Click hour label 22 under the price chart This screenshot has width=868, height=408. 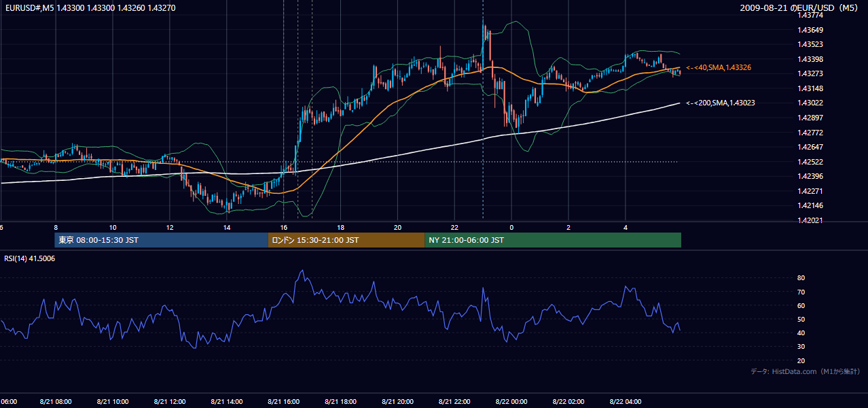coord(454,228)
